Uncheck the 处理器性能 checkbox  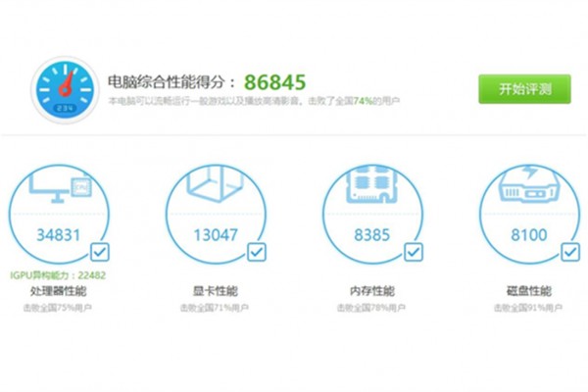pyautogui.click(x=100, y=252)
